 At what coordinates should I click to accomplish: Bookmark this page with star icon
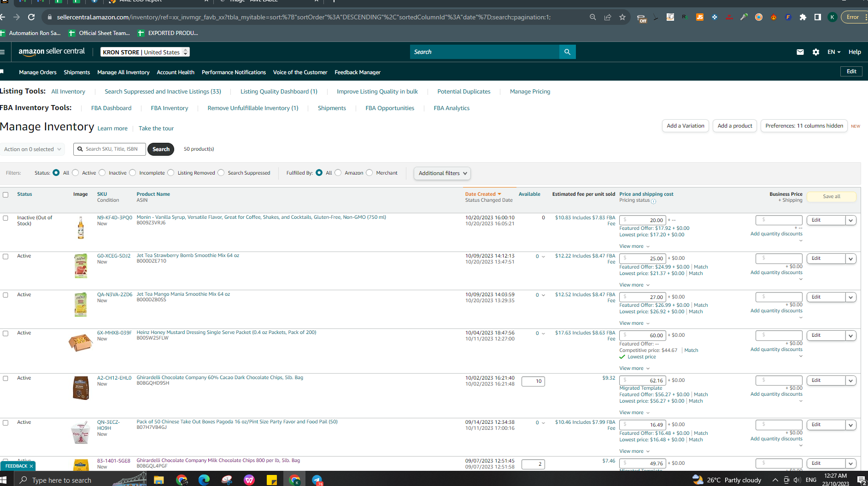622,17
